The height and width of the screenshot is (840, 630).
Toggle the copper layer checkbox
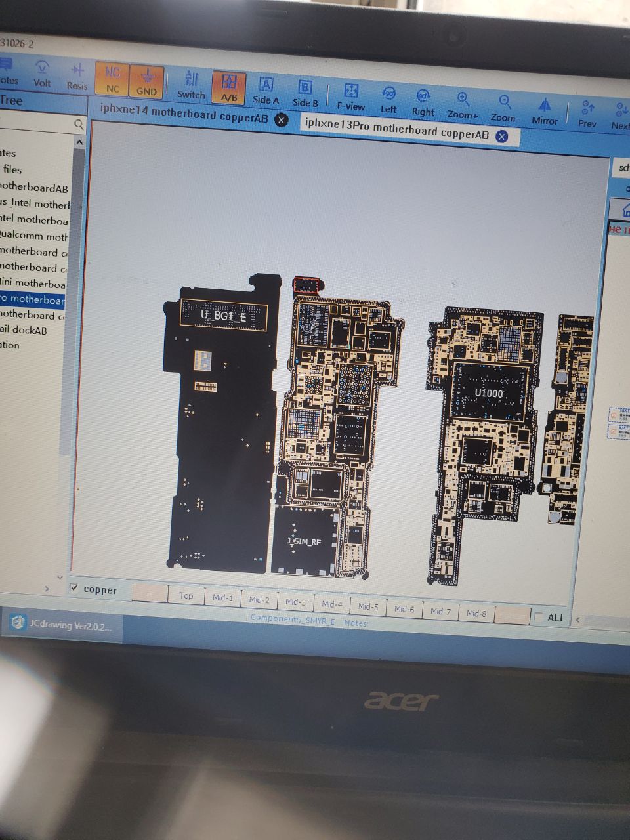tap(73, 587)
